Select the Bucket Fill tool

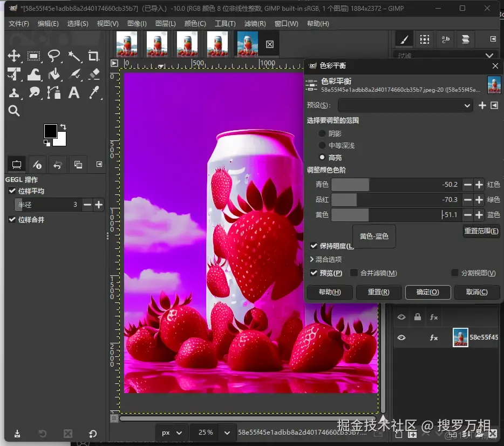(54, 75)
